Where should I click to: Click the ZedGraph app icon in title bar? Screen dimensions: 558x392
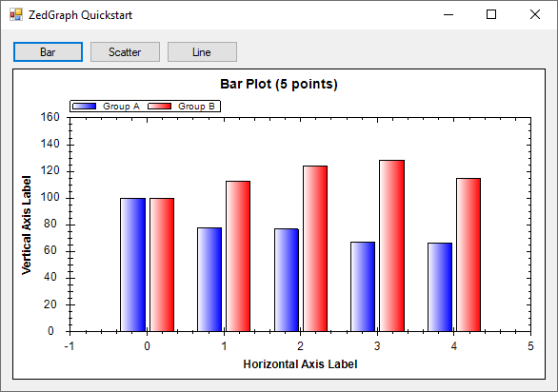pyautogui.click(x=16, y=14)
